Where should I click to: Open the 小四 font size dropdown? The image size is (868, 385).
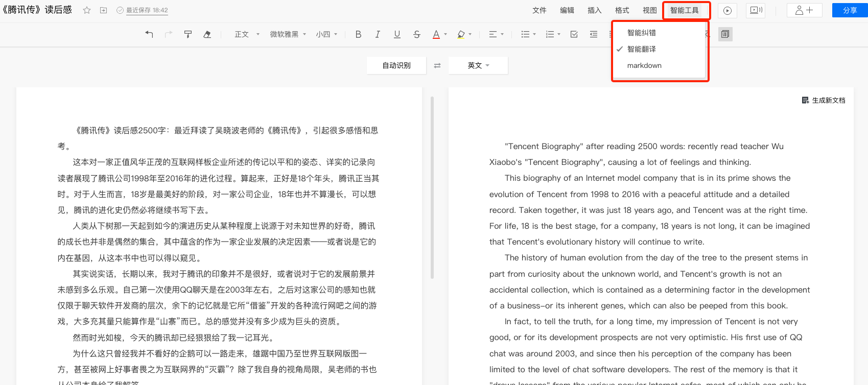(x=326, y=34)
